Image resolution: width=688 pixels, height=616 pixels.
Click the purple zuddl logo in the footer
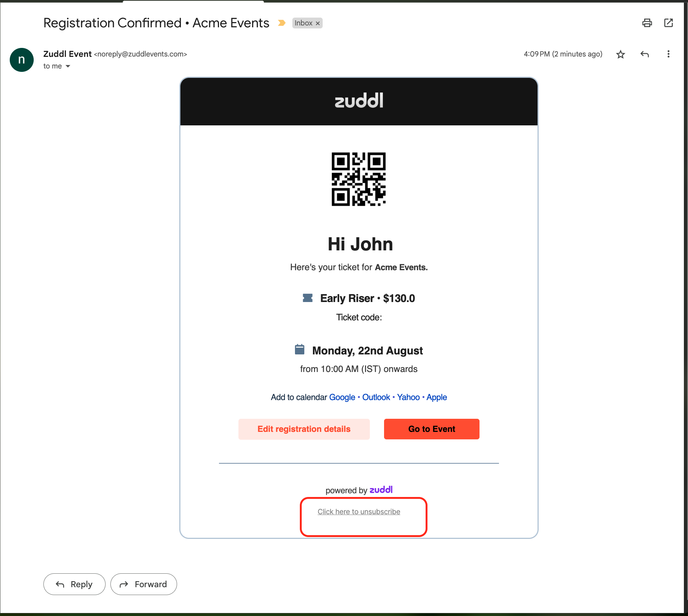[381, 490]
